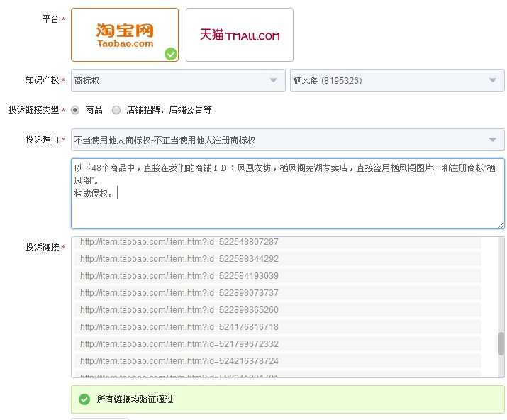Click the 投诉链接类型 label
507x420 pixels.
tap(33, 110)
